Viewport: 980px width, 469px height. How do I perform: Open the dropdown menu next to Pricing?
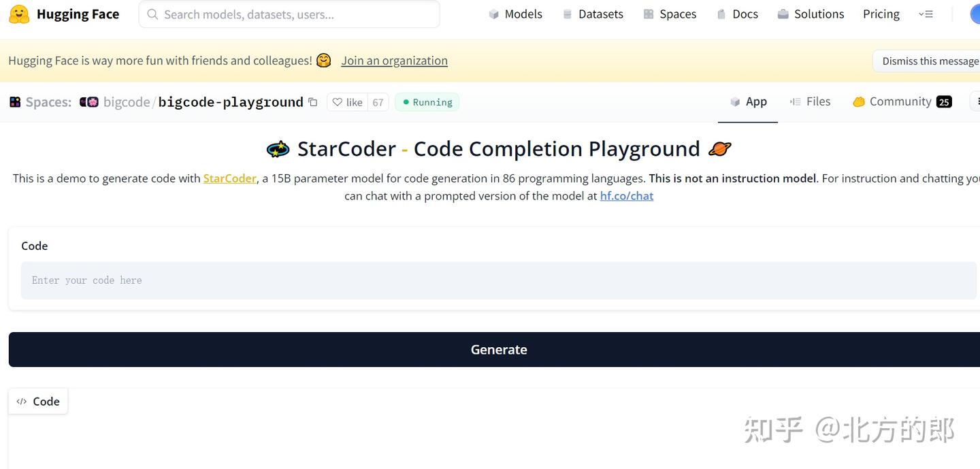[x=926, y=14]
